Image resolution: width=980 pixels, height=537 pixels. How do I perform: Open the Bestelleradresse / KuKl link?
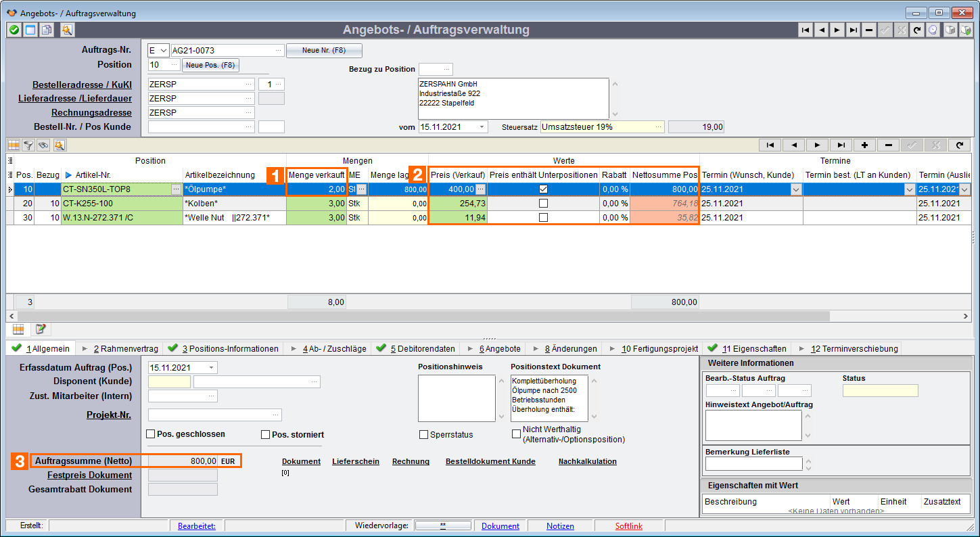pyautogui.click(x=82, y=85)
